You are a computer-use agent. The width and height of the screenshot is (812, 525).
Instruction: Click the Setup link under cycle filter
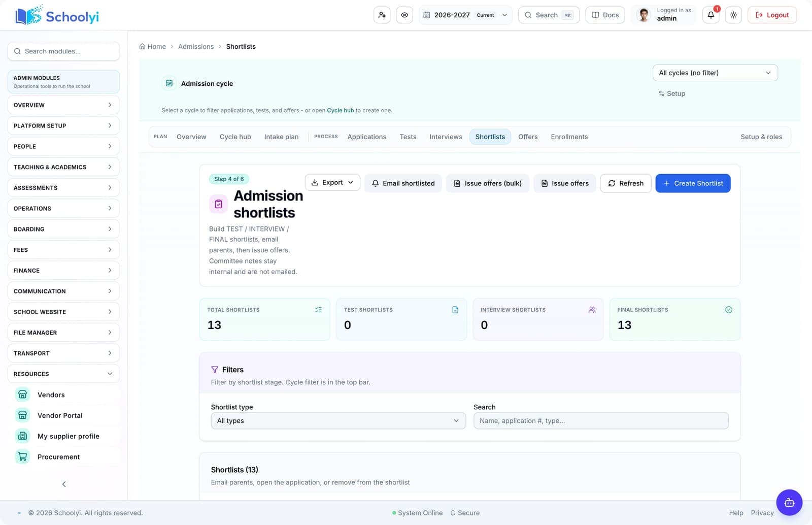click(x=672, y=93)
